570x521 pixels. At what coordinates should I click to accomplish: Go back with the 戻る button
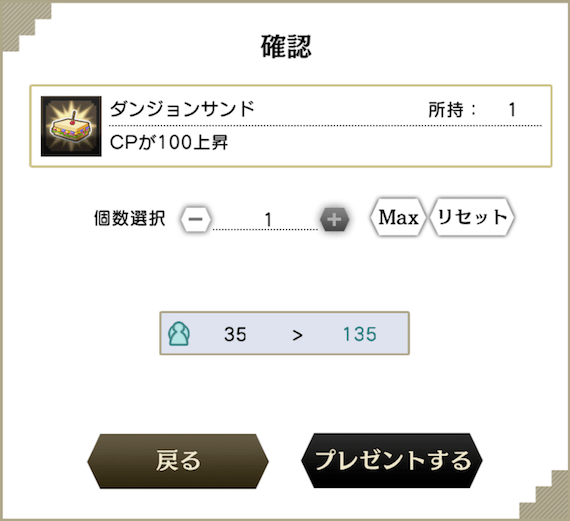[178, 461]
